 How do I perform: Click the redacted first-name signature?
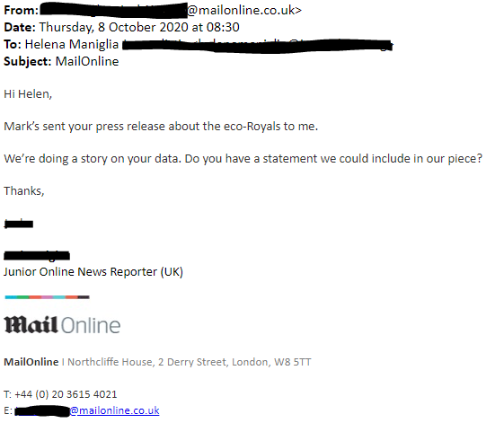[19, 224]
